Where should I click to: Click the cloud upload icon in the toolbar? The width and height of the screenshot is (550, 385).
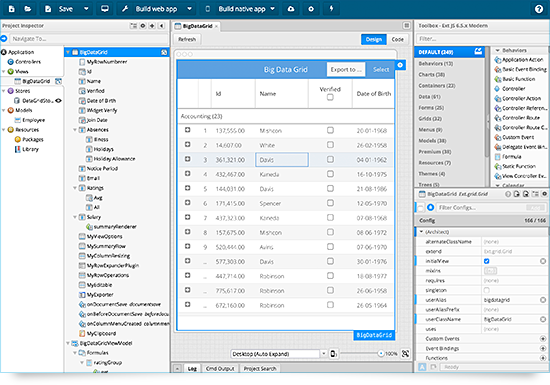[x=291, y=9]
